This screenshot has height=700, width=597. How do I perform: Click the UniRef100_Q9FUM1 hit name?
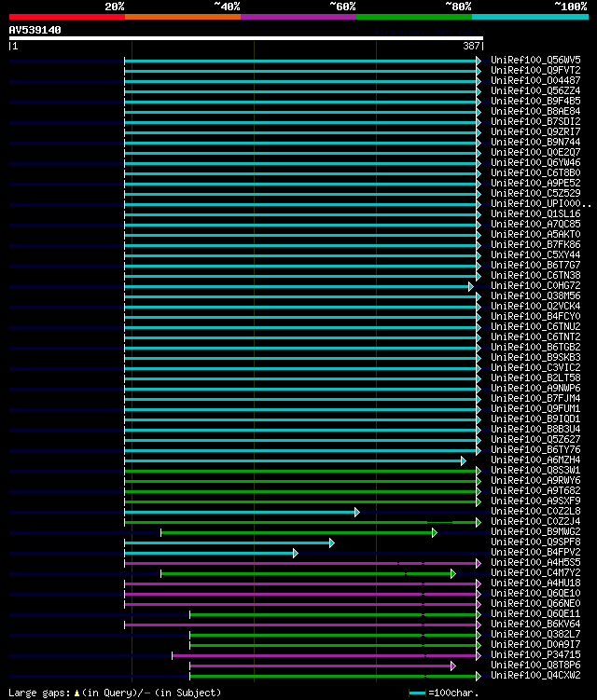(535, 409)
